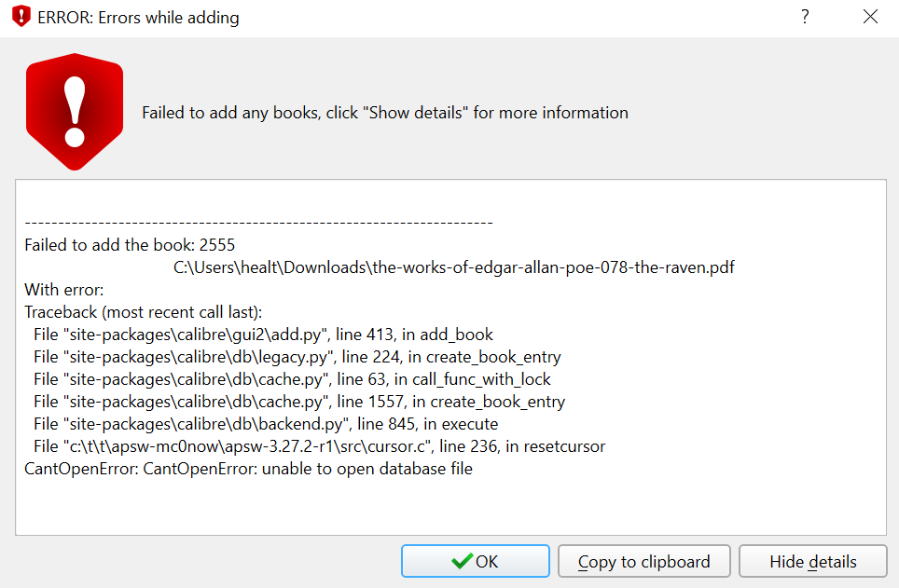Click the 'Failed to add the book: 2555' line
The width and height of the screenshot is (899, 588).
[130, 245]
